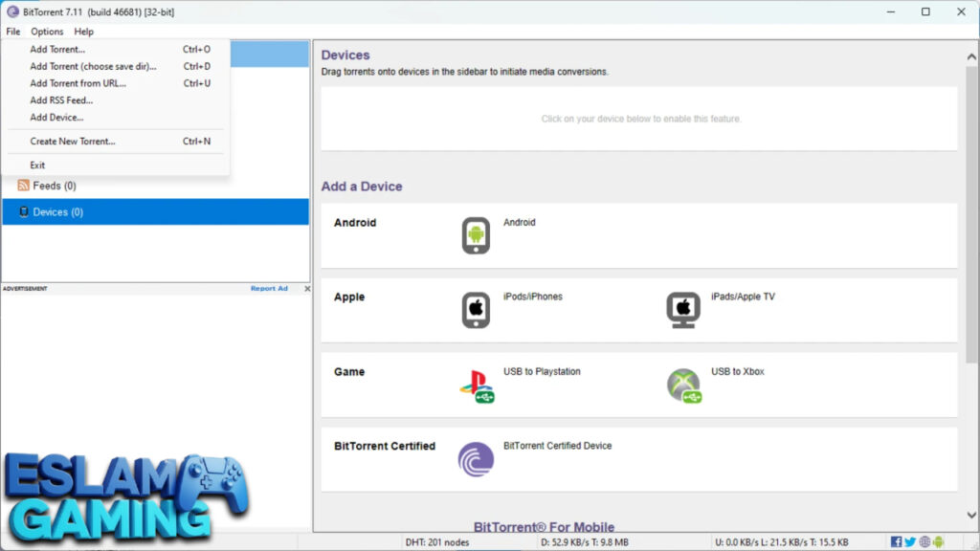
Task: Click the BitTorrent Certified Device icon
Action: 476,459
